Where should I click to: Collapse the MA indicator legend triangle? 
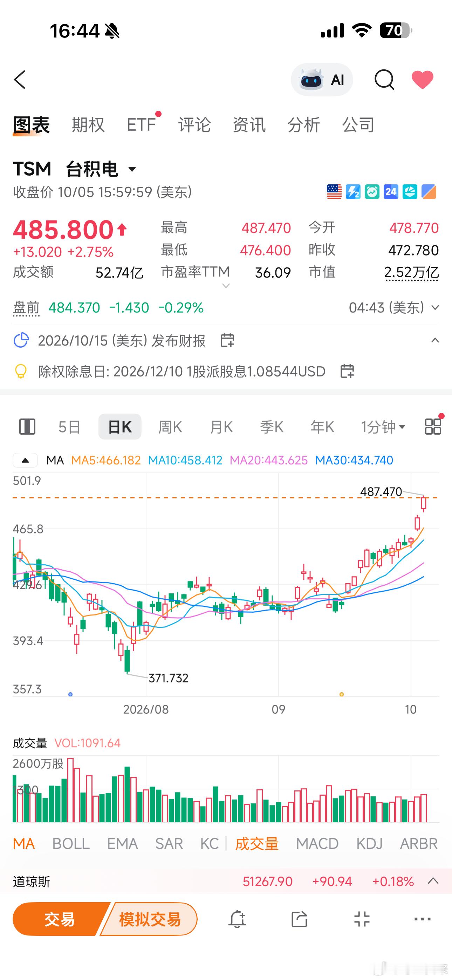tap(25, 460)
